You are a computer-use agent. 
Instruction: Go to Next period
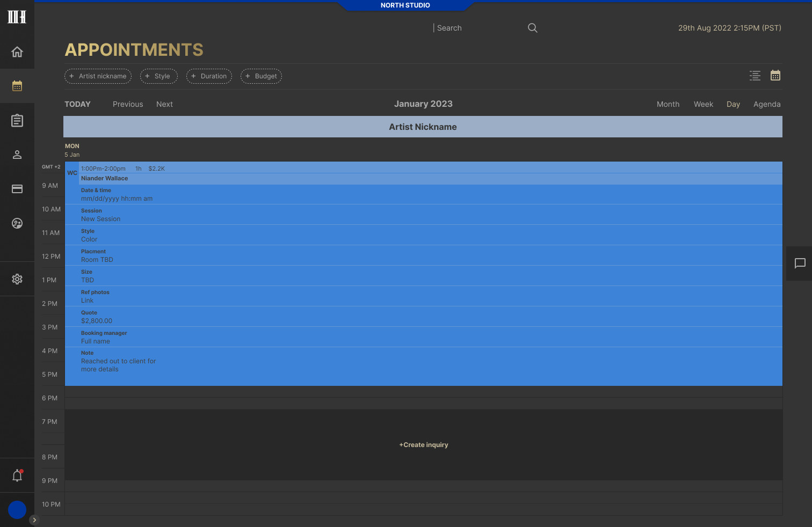164,104
